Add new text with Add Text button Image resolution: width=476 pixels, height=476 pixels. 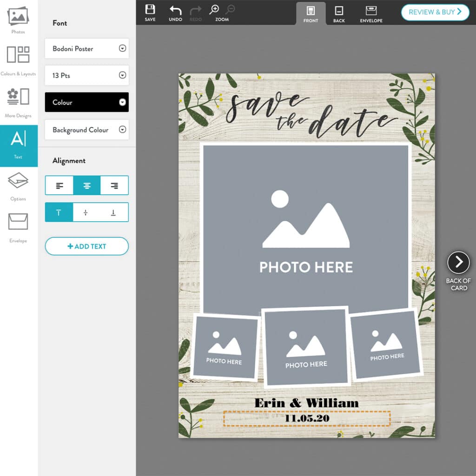[86, 246]
